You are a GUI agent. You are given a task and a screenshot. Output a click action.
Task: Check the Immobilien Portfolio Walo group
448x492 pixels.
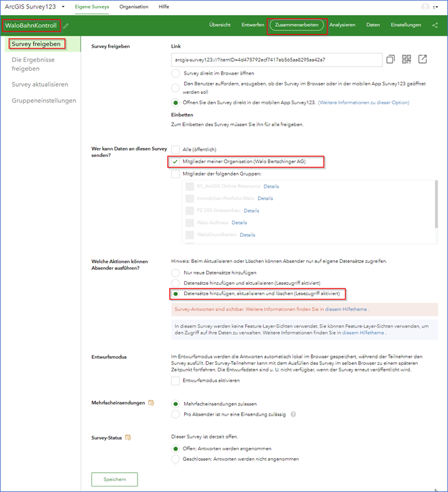click(190, 198)
